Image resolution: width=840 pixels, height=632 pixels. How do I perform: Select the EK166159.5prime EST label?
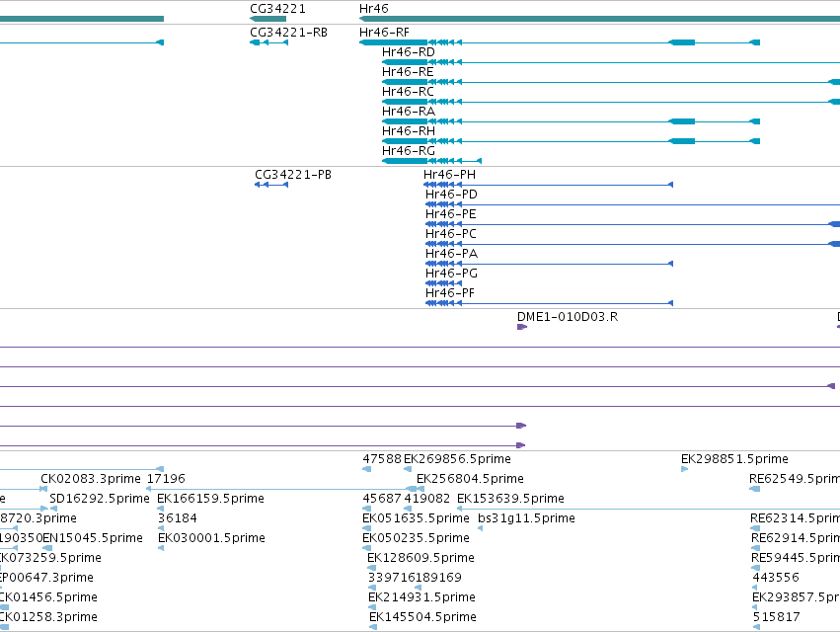(x=210, y=499)
